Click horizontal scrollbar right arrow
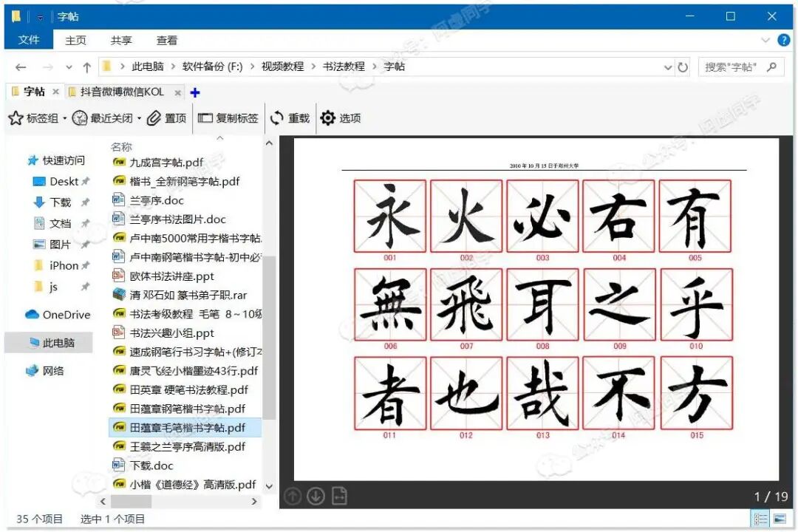The image size is (798, 532). coord(254,502)
